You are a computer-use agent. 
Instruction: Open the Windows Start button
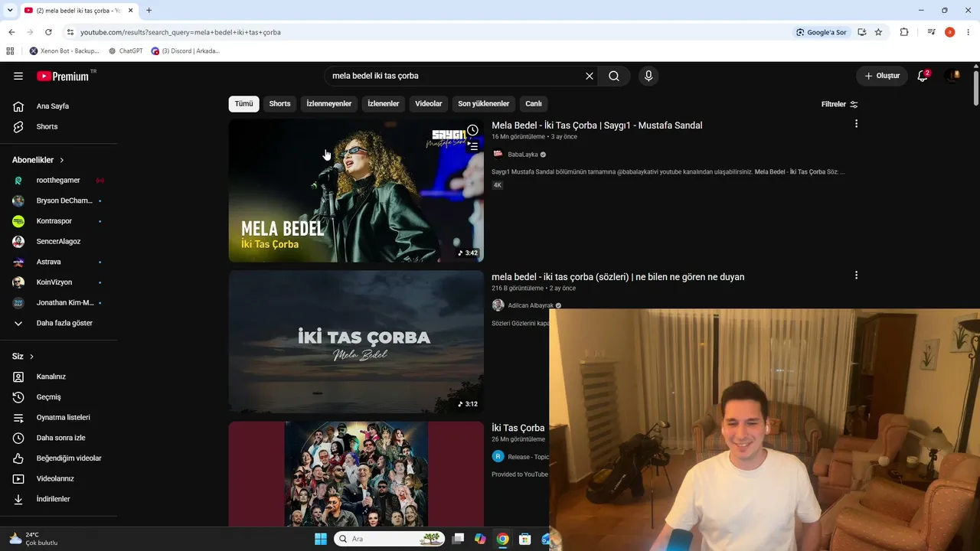[x=321, y=539]
